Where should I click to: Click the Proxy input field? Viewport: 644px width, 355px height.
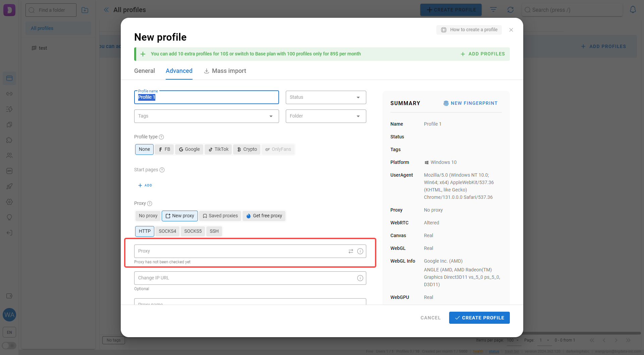(250, 251)
